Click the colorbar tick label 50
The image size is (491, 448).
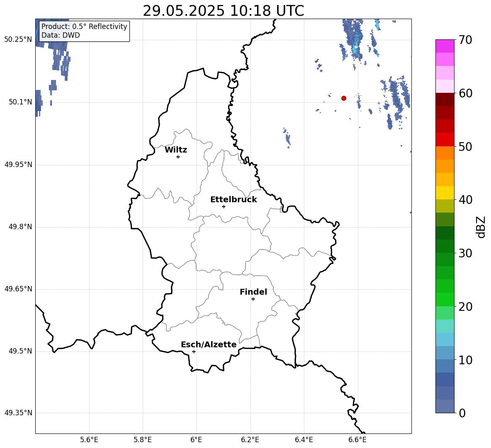[x=465, y=146]
